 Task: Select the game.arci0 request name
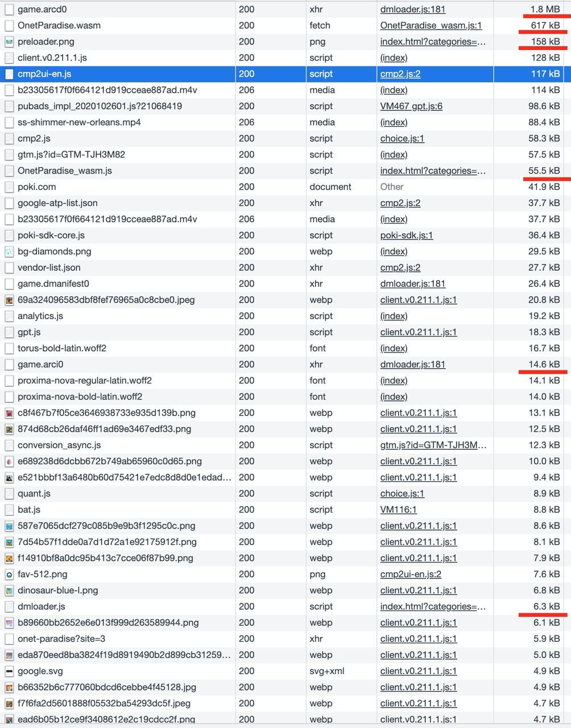[x=40, y=365]
